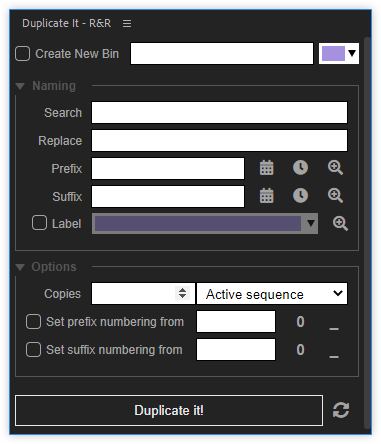Insert time into Suffix via clock icon

300,196
